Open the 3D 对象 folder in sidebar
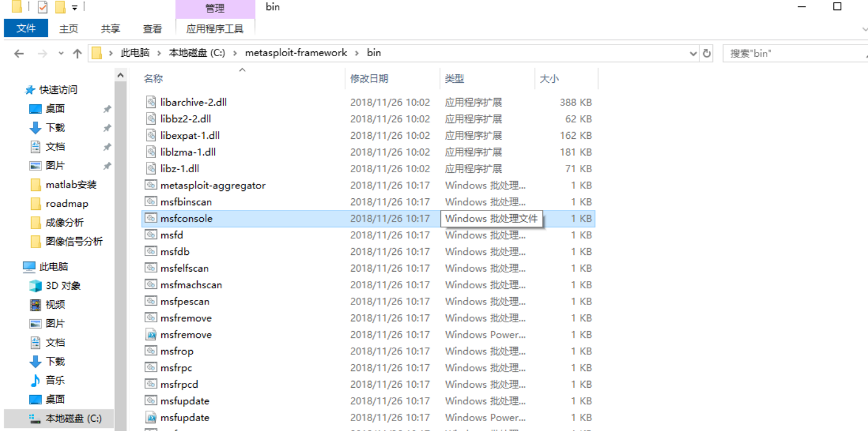Screen dimensions: 868x431 [63, 286]
